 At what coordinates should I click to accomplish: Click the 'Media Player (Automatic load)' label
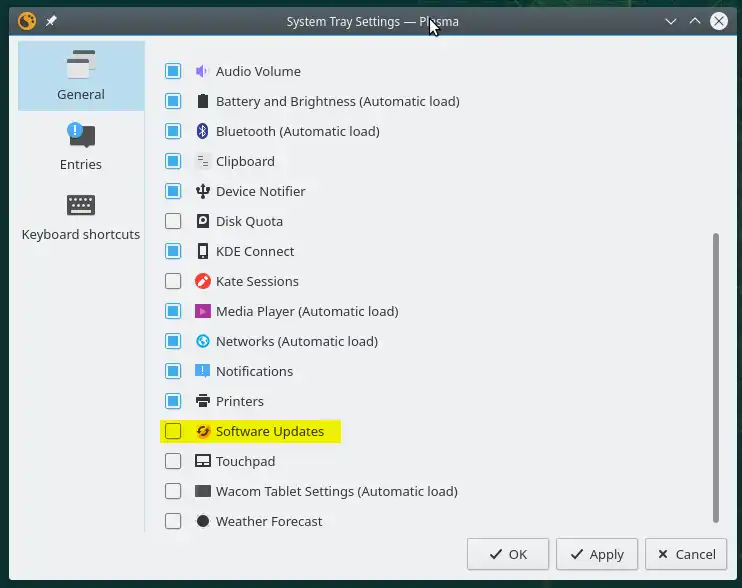coord(307,311)
